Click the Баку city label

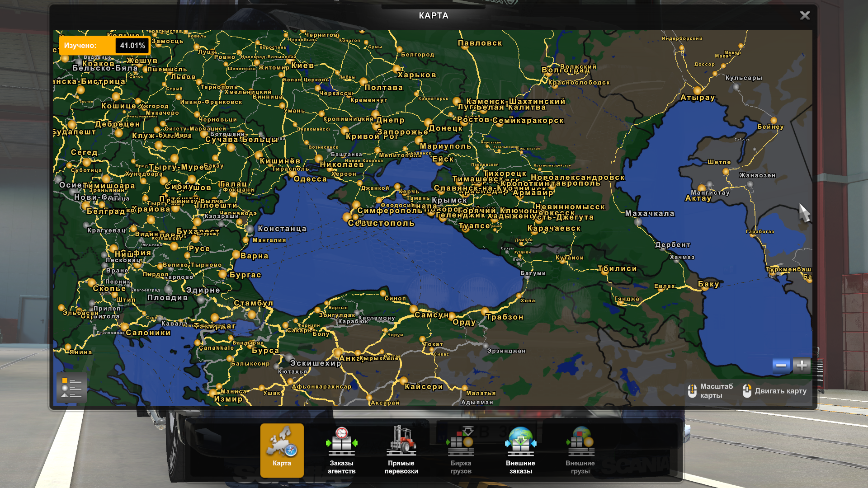click(708, 284)
